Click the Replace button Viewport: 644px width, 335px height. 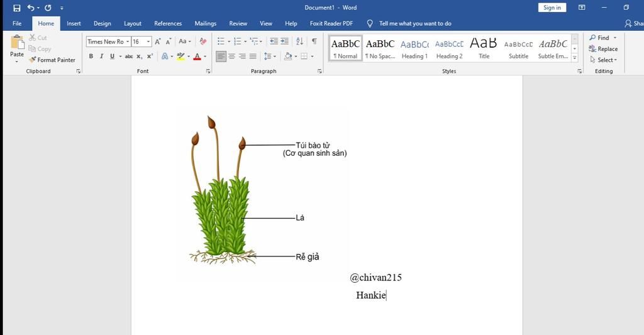click(x=603, y=48)
